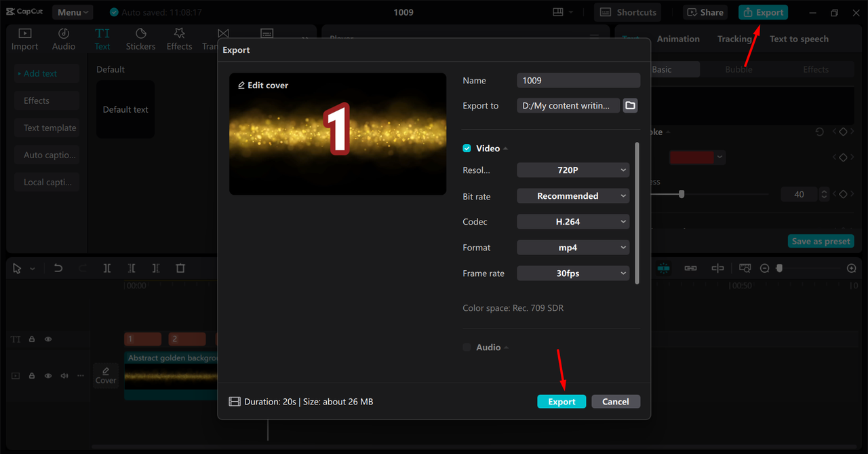Viewport: 868px width, 454px height.
Task: Click the zoom out minus magnifier
Action: (764, 268)
